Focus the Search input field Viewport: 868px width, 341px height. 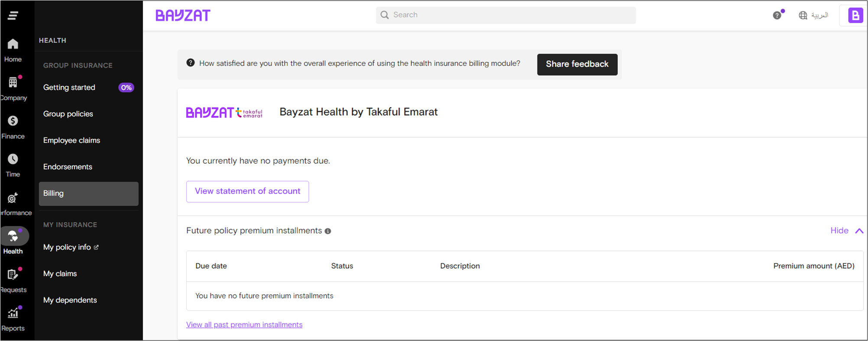pos(505,15)
